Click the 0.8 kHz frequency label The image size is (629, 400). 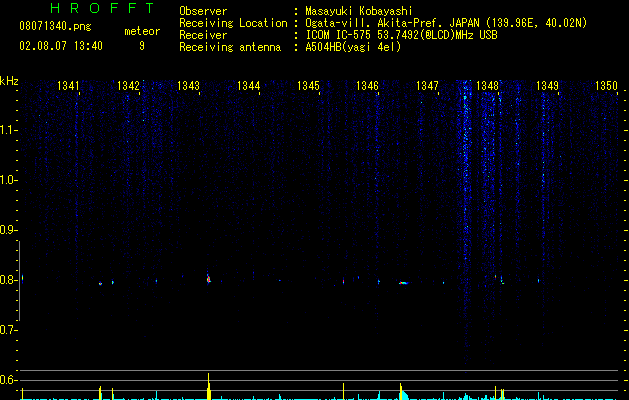pyautogui.click(x=9, y=280)
